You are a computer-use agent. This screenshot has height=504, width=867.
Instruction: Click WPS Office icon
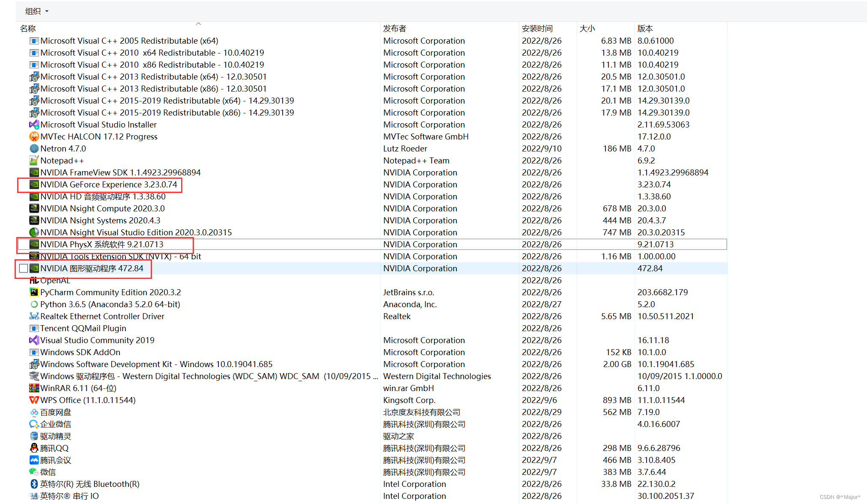point(34,400)
